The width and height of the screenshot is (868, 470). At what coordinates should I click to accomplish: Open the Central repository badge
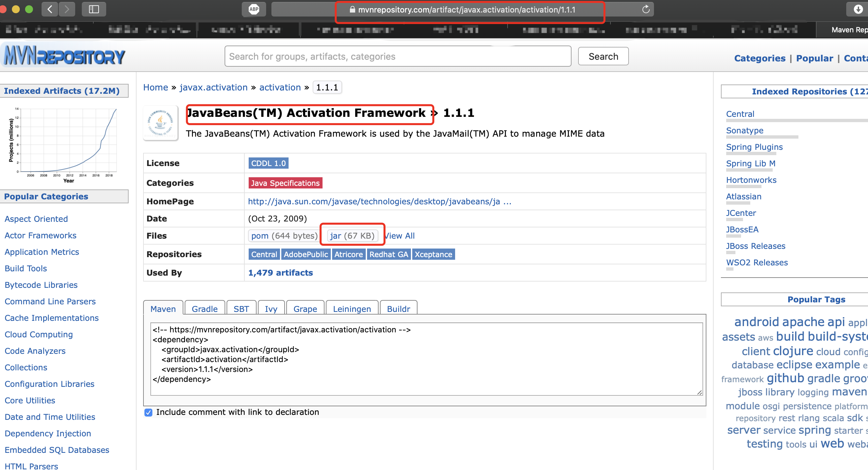[x=264, y=254]
